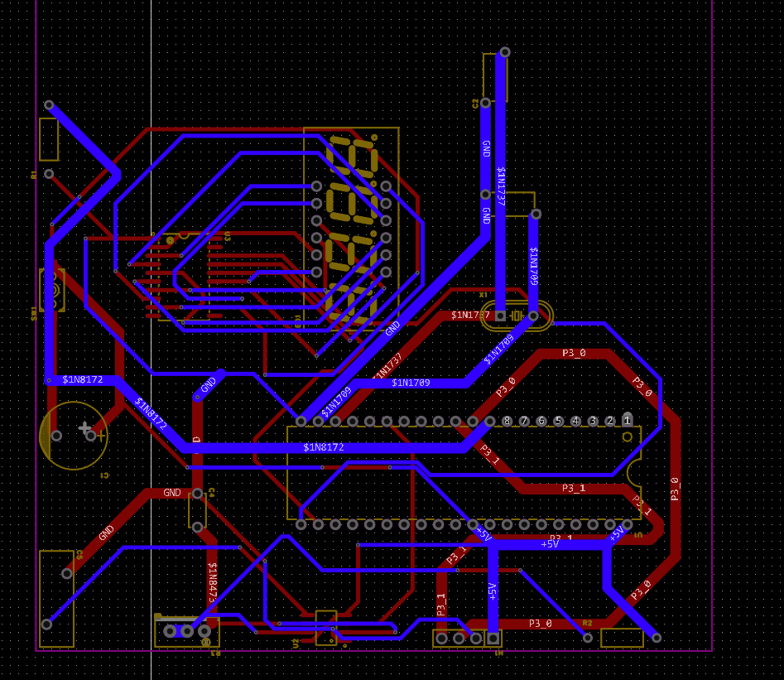The height and width of the screenshot is (680, 784).
Task: Select the IC pad numbered 5
Action: 559,422
